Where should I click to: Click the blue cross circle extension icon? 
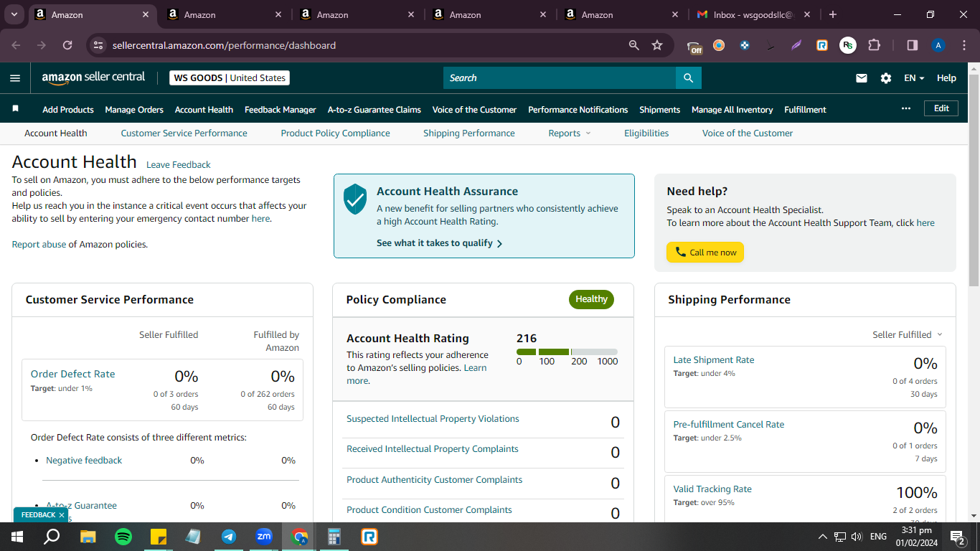tap(745, 45)
